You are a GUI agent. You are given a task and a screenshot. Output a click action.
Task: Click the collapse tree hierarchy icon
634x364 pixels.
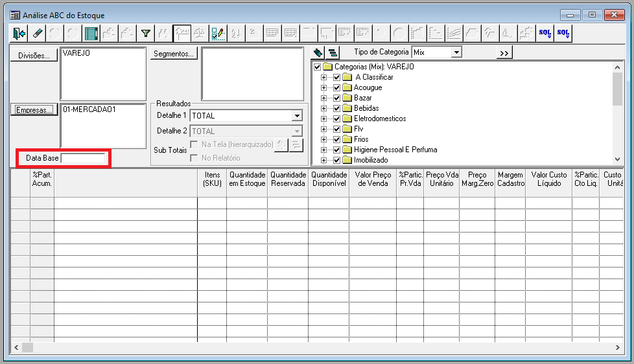(333, 52)
